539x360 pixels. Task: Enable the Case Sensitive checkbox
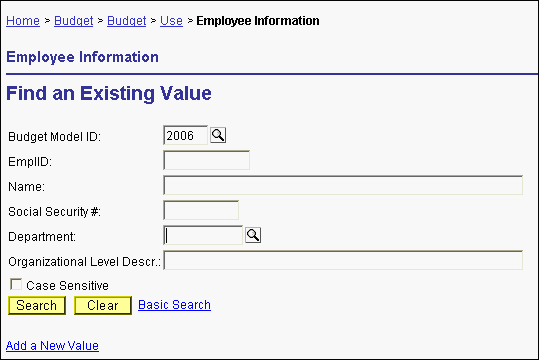(16, 284)
